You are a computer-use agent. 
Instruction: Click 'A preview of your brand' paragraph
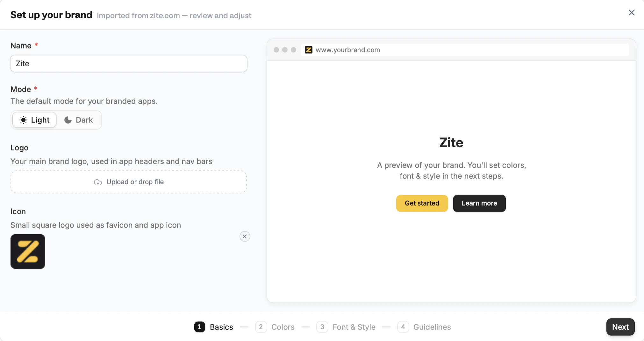coord(451,170)
